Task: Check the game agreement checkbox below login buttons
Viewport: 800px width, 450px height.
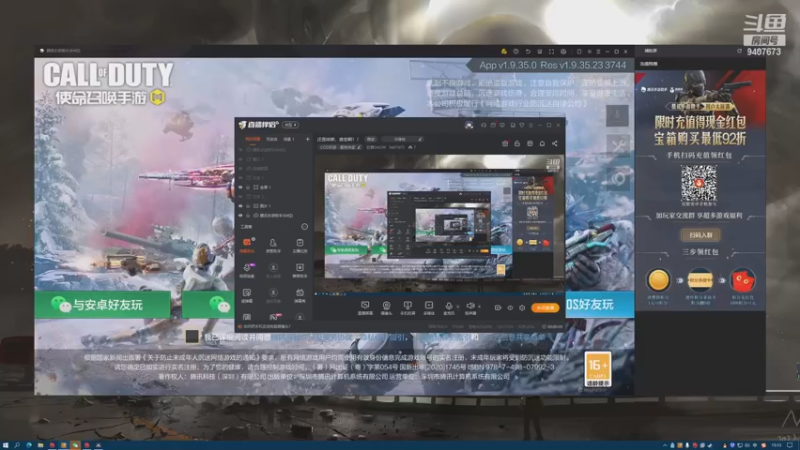Action: [192, 336]
